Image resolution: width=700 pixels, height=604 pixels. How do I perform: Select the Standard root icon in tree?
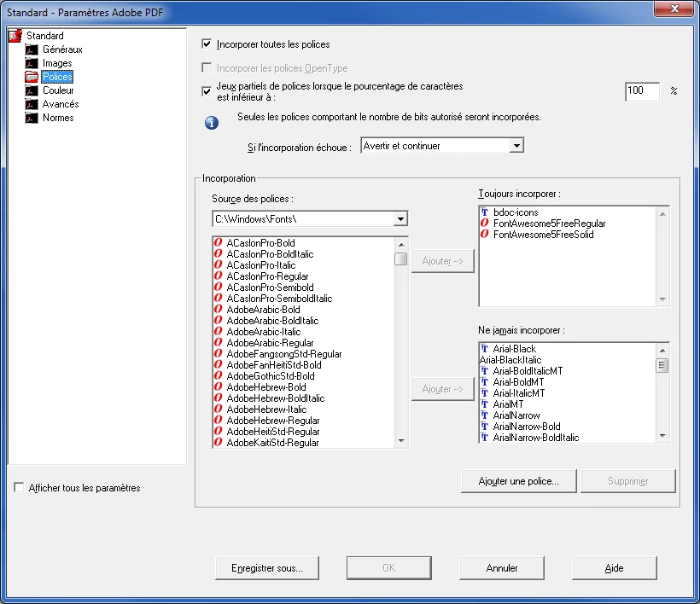click(x=15, y=36)
